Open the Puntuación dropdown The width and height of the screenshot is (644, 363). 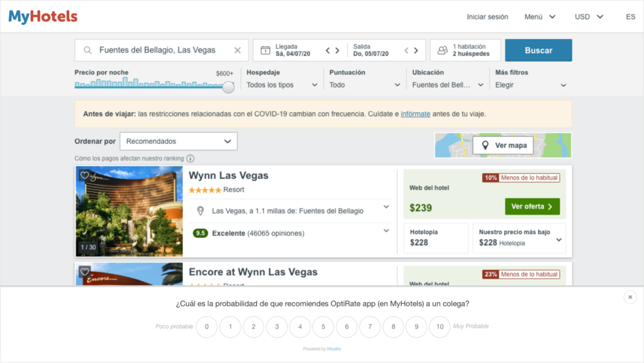pyautogui.click(x=365, y=85)
